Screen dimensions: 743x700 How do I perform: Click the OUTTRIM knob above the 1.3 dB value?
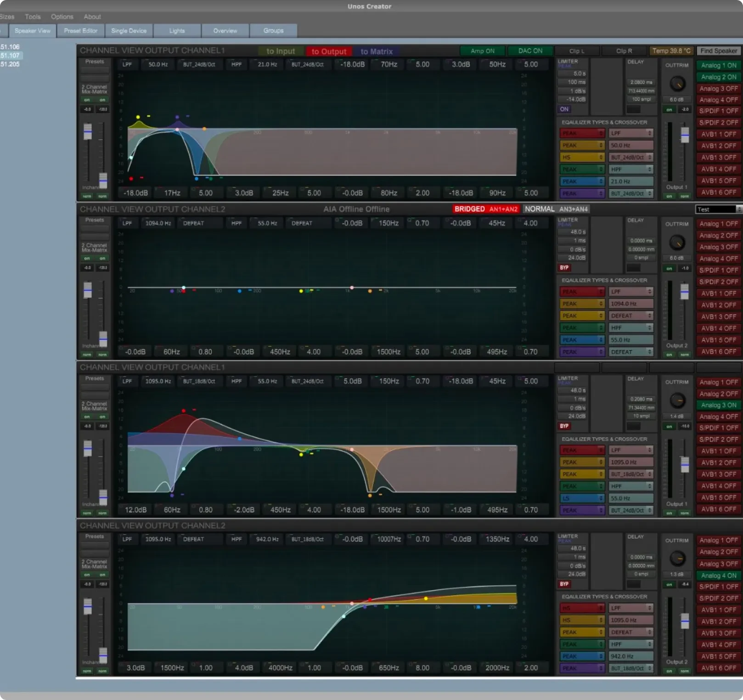tap(677, 559)
